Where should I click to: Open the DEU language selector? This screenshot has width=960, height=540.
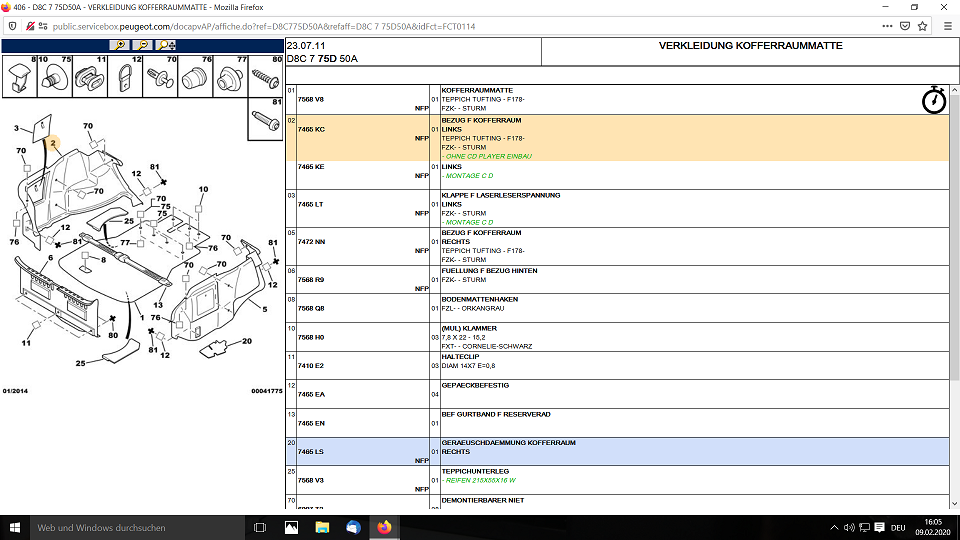tap(898, 527)
